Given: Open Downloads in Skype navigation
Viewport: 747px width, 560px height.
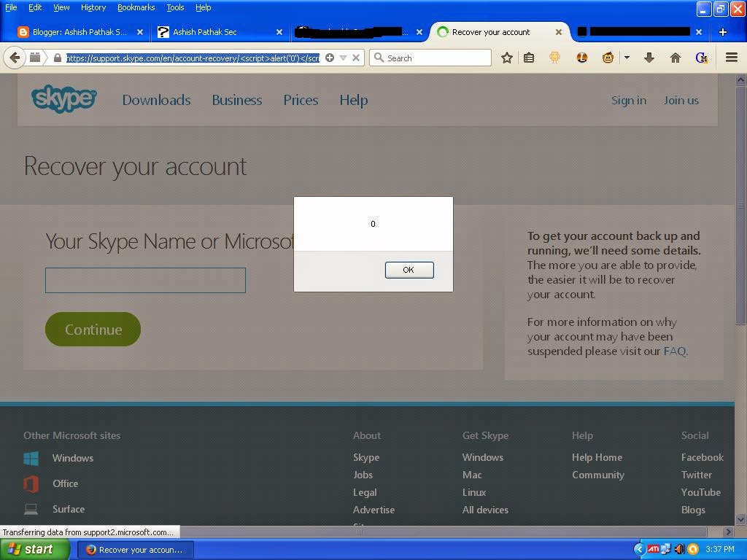Looking at the screenshot, I should tap(156, 100).
